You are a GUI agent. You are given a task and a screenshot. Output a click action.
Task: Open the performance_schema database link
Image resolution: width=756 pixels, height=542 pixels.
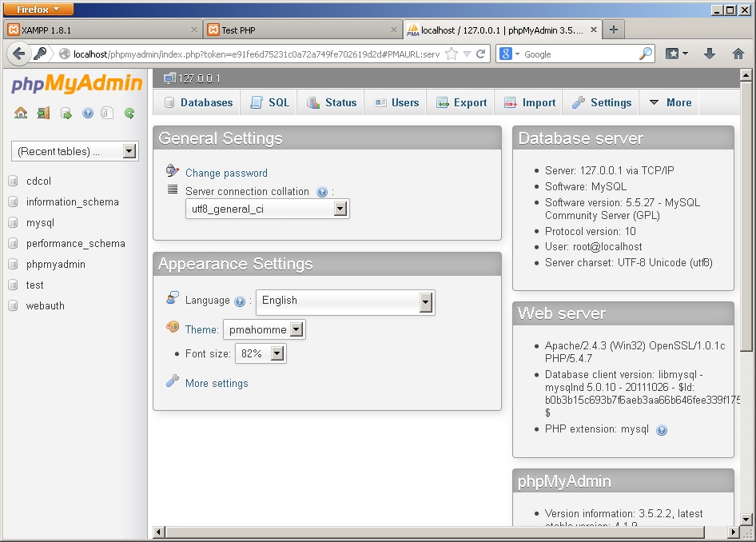(x=76, y=244)
